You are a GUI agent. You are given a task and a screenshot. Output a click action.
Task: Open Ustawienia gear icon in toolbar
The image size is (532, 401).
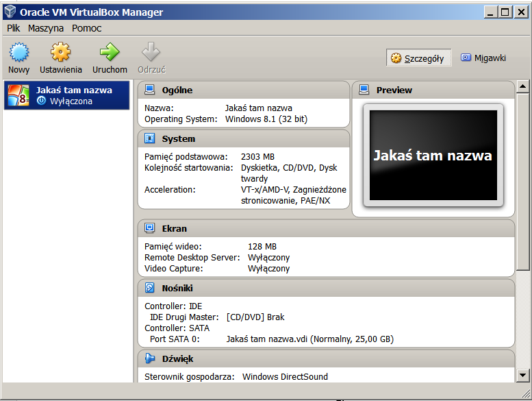coord(60,52)
